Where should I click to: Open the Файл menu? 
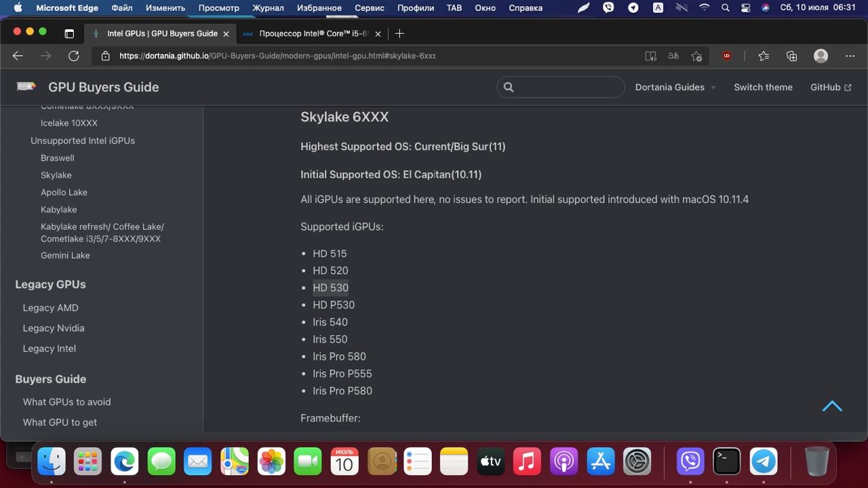tap(122, 8)
